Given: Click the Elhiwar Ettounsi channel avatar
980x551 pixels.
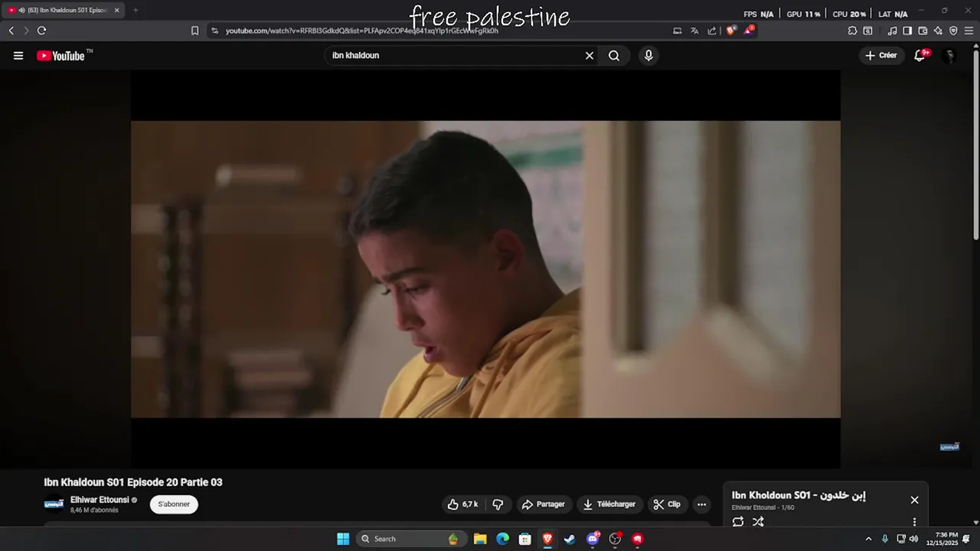Looking at the screenshot, I should 54,504.
